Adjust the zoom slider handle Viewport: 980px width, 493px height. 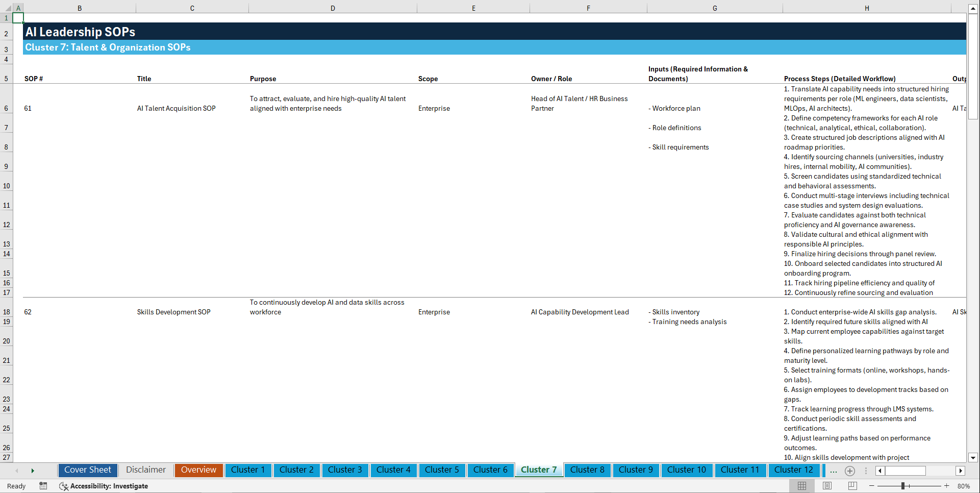(903, 486)
